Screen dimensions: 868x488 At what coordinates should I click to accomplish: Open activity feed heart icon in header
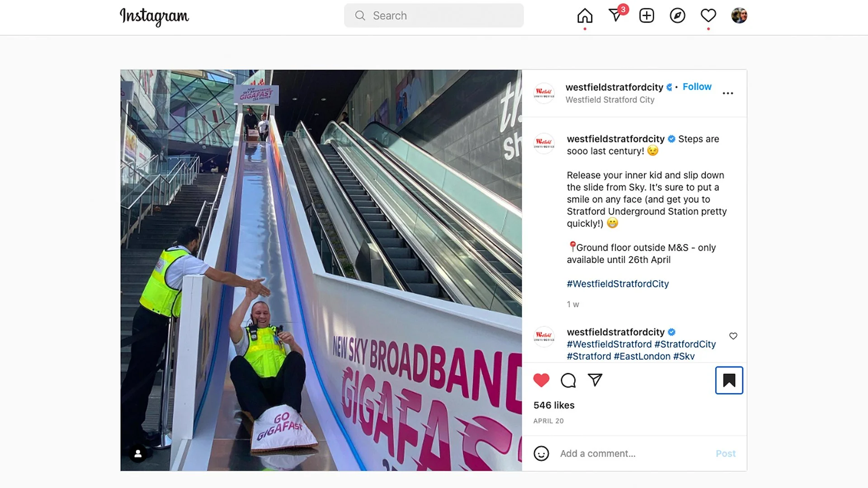click(708, 16)
